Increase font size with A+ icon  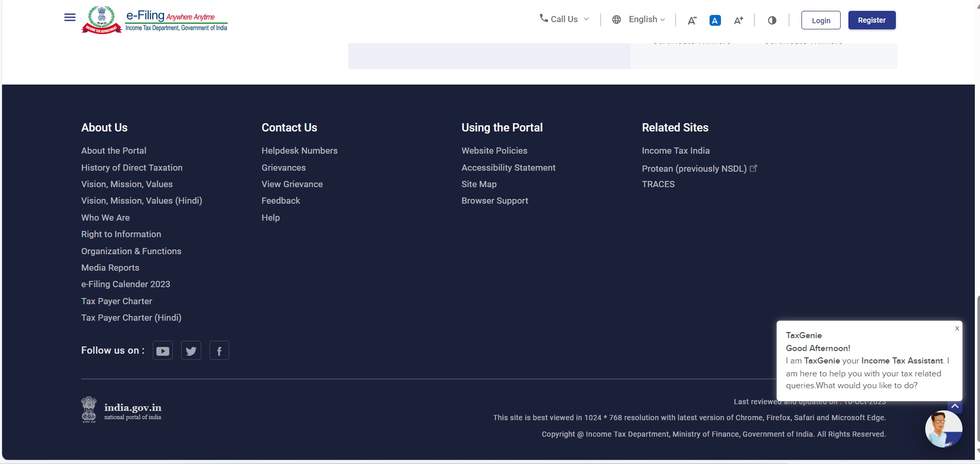coord(738,20)
